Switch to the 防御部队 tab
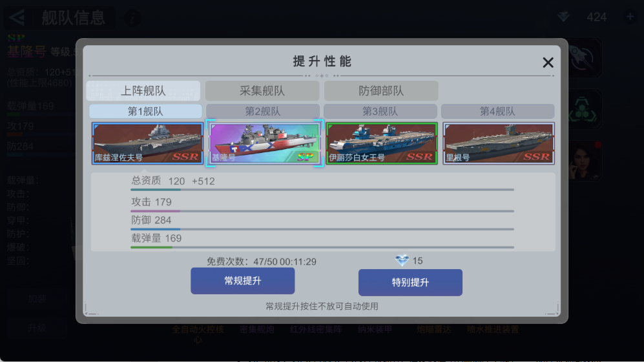This screenshot has width=644, height=362. click(381, 91)
